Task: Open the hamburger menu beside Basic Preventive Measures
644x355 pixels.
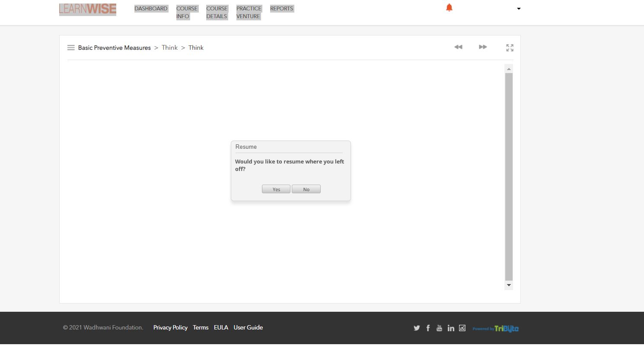Action: pyautogui.click(x=71, y=48)
